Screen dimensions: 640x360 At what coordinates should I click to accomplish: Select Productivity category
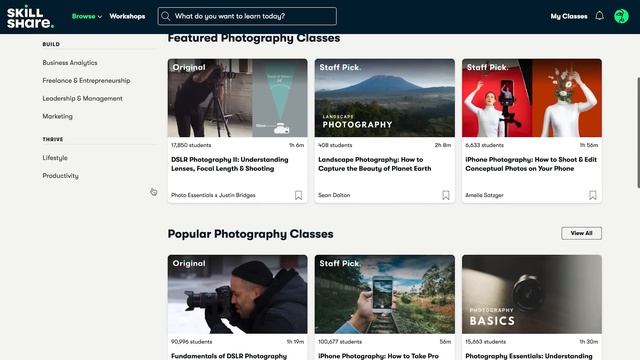click(x=60, y=176)
